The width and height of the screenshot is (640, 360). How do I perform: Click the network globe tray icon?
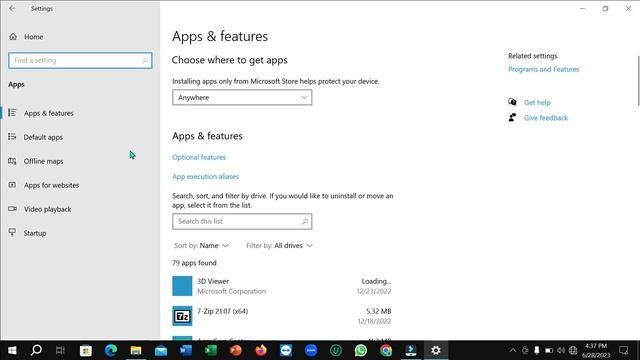pos(573,350)
